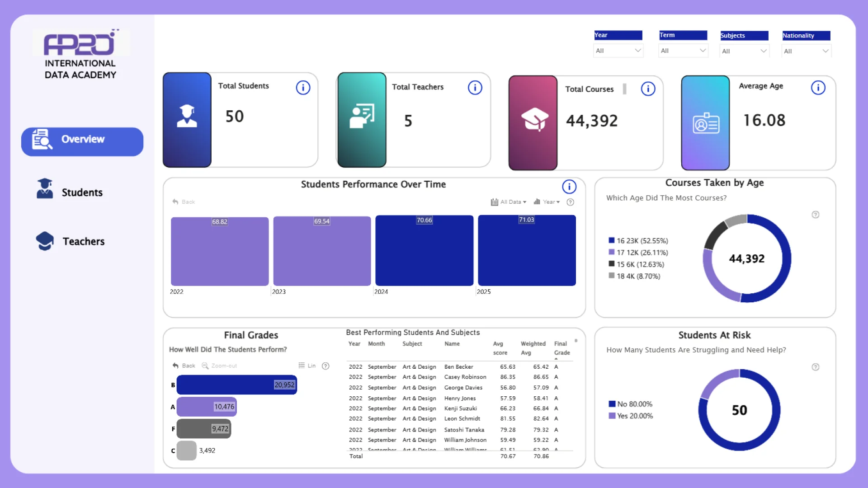Click the Total Teachers info icon
The height and width of the screenshot is (488, 868).
[x=475, y=88]
